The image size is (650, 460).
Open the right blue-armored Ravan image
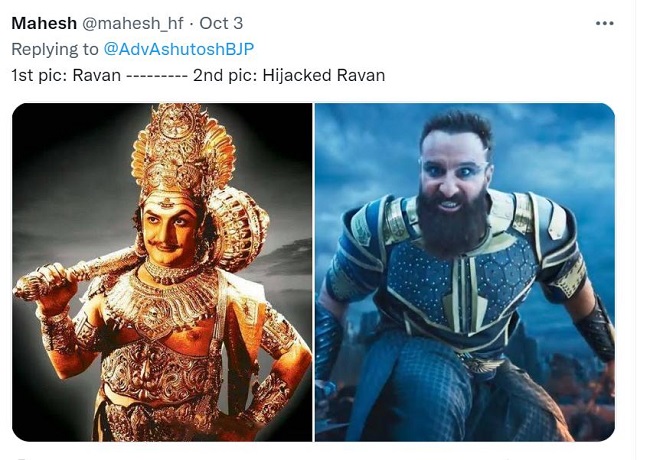[x=465, y=272]
